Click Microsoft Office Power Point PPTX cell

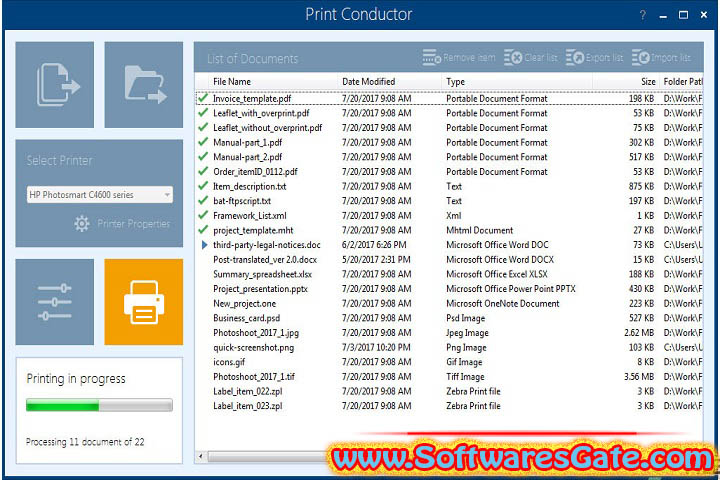(x=511, y=289)
